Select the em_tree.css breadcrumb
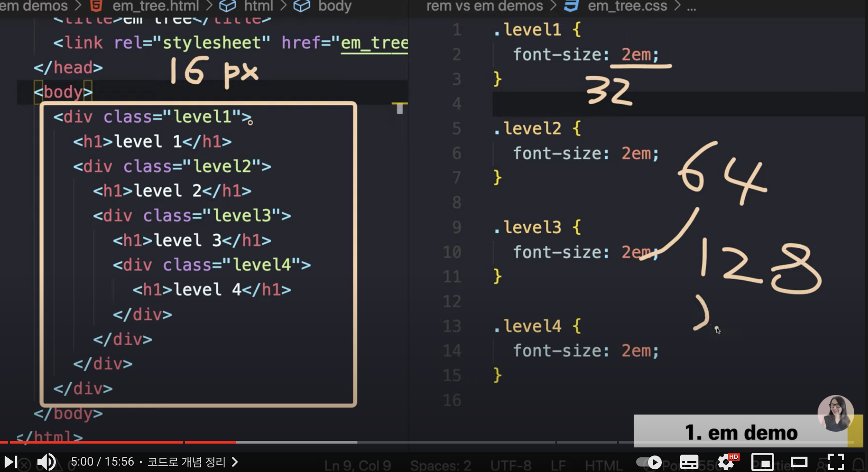 click(627, 6)
